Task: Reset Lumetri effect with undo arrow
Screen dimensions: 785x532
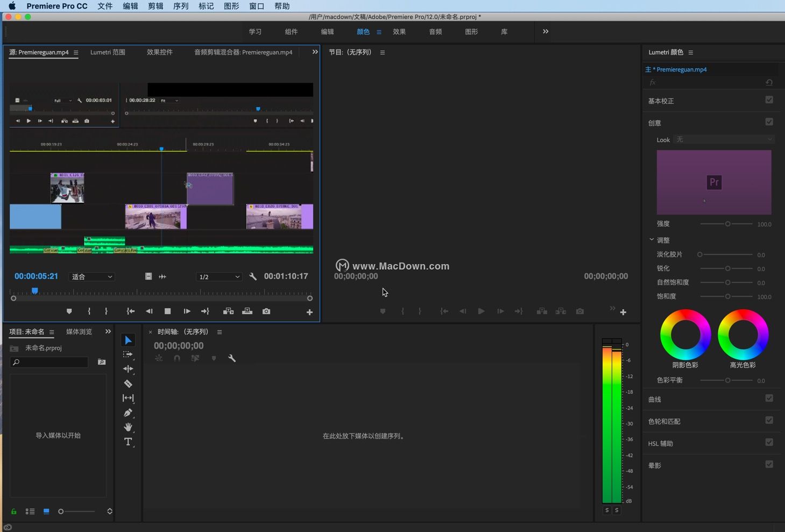Action: [769, 82]
